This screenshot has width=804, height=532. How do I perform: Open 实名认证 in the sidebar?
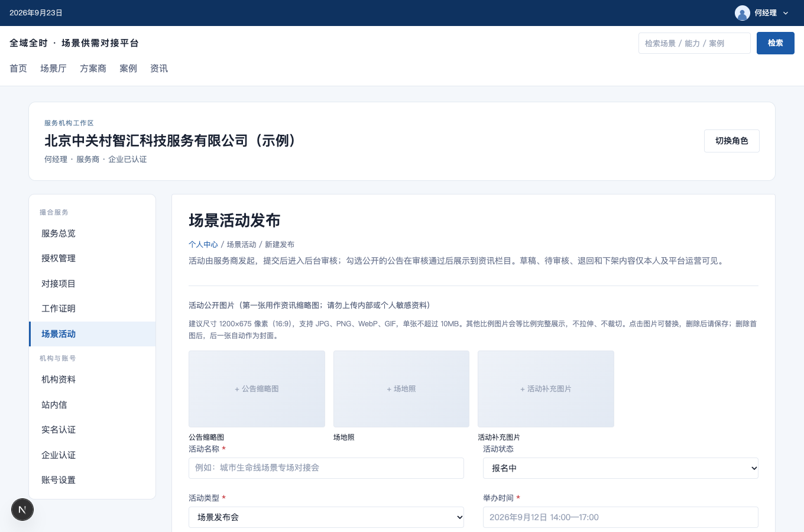point(92,430)
